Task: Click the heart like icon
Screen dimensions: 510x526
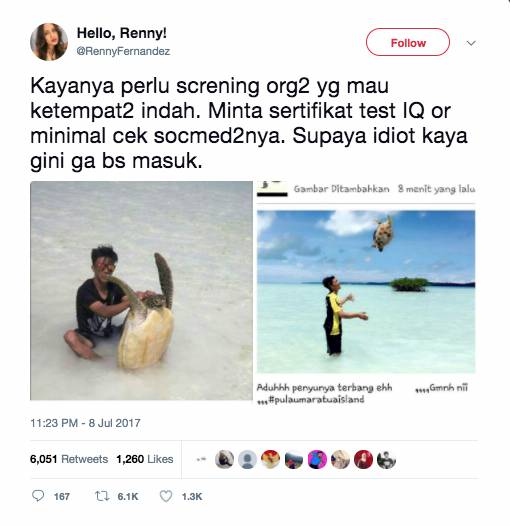Action: tap(166, 496)
